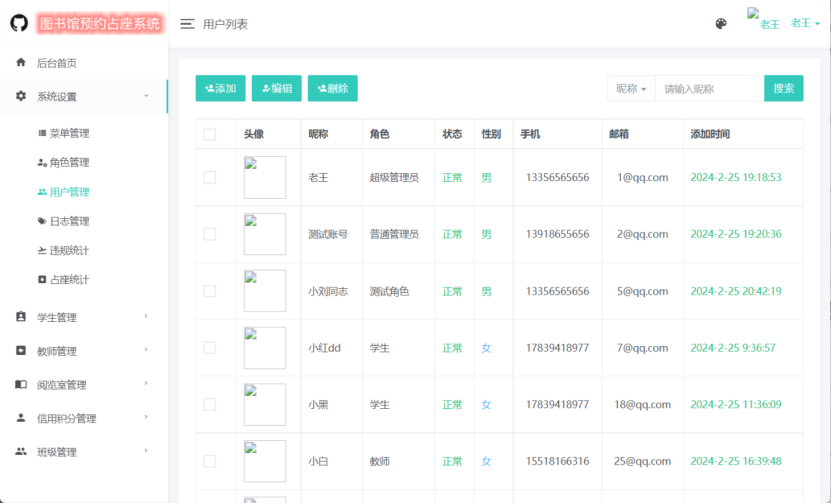831x503 pixels.
Task: Open the theme palette icon
Action: pyautogui.click(x=721, y=24)
